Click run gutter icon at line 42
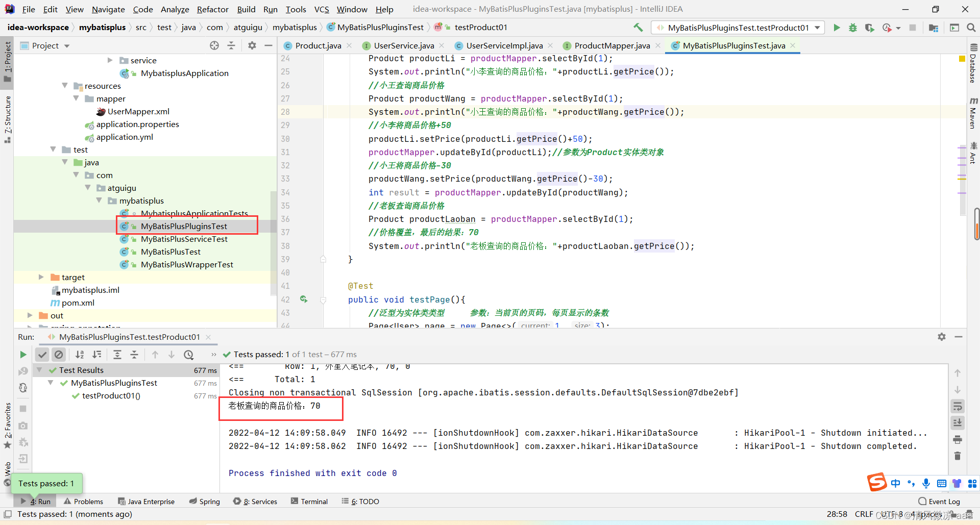Viewport: 980px width, 525px height. [304, 299]
